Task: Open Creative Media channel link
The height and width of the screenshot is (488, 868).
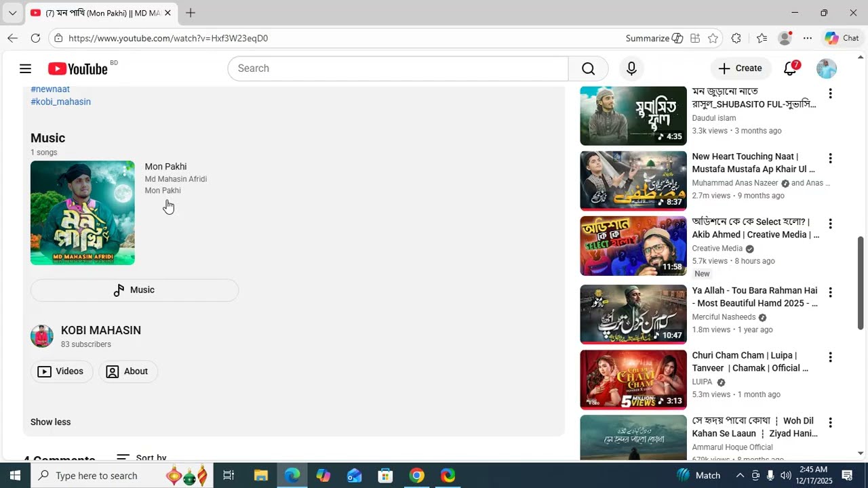Action: click(717, 248)
